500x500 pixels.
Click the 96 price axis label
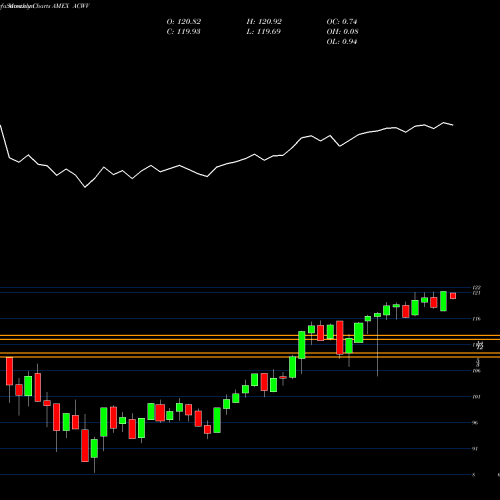click(475, 423)
